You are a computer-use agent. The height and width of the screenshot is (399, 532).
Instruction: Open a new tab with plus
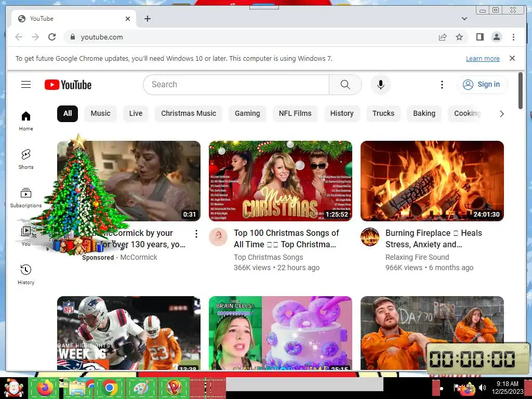[147, 19]
